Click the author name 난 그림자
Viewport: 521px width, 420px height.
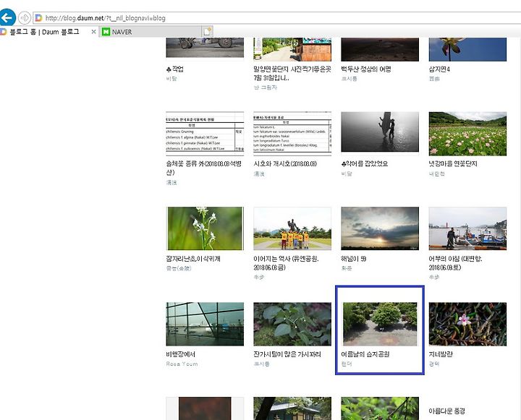[x=265, y=87]
